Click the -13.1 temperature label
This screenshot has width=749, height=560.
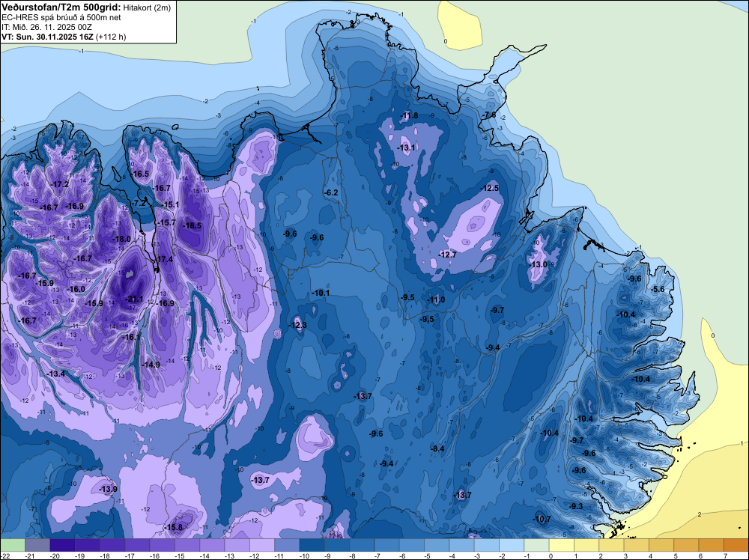click(407, 148)
